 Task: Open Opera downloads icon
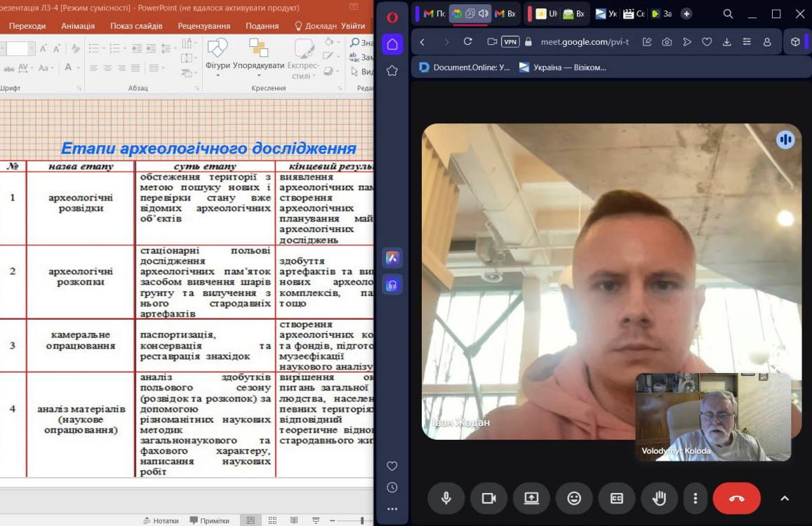point(726,42)
